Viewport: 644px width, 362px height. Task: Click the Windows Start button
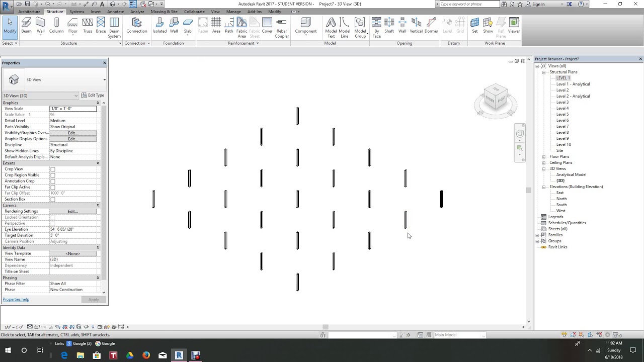(8, 350)
